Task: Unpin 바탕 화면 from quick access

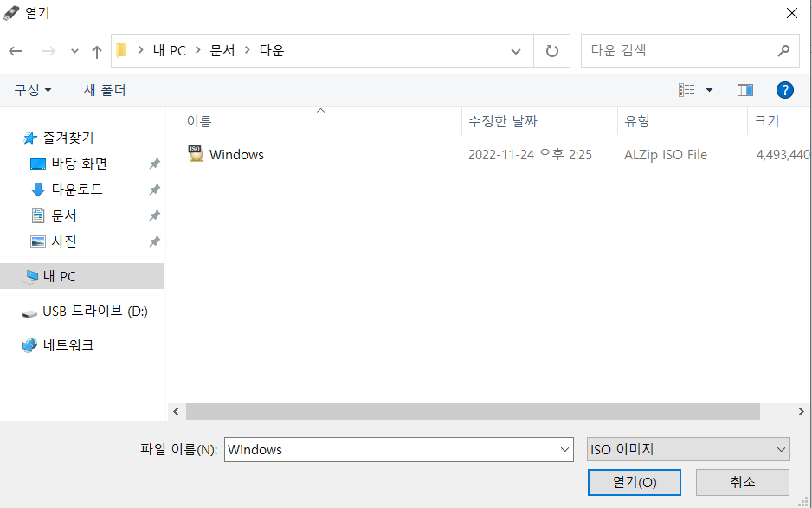Action: (154, 163)
